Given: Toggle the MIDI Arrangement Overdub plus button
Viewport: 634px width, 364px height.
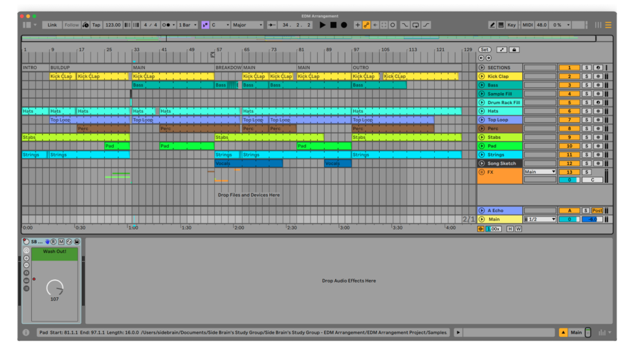Looking at the screenshot, I should pos(357,25).
